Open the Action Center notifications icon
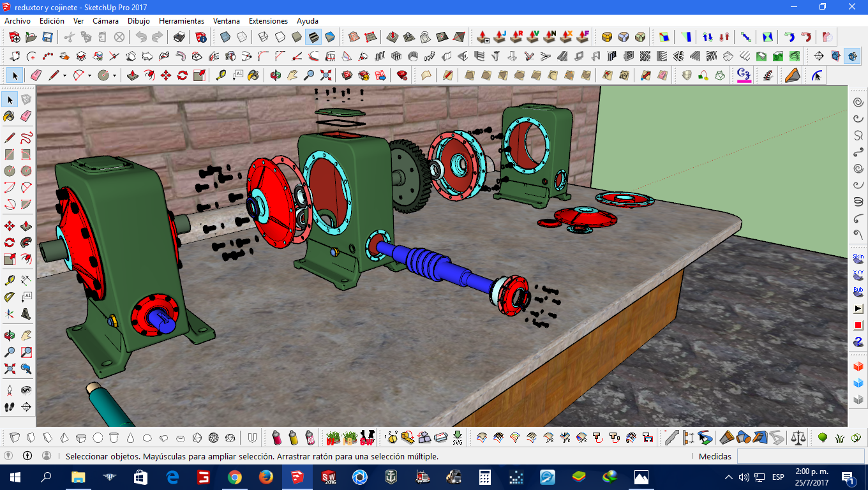868x490 pixels. click(849, 477)
